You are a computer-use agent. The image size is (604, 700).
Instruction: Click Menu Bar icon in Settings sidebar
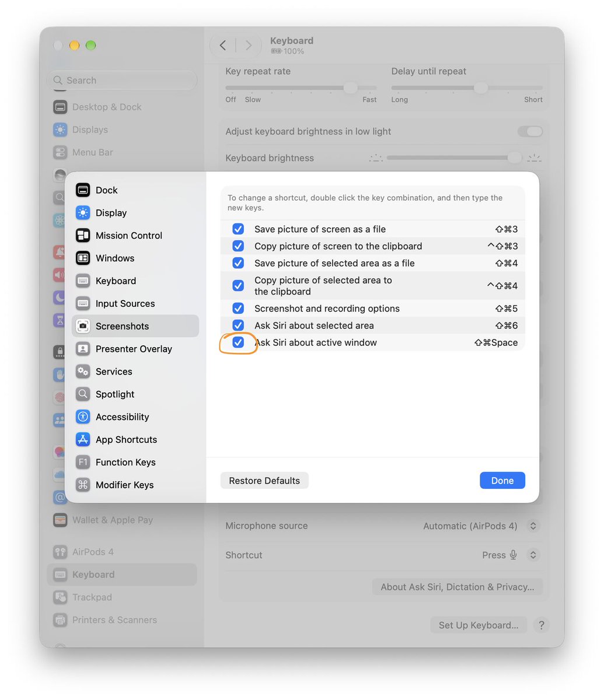[x=60, y=153]
